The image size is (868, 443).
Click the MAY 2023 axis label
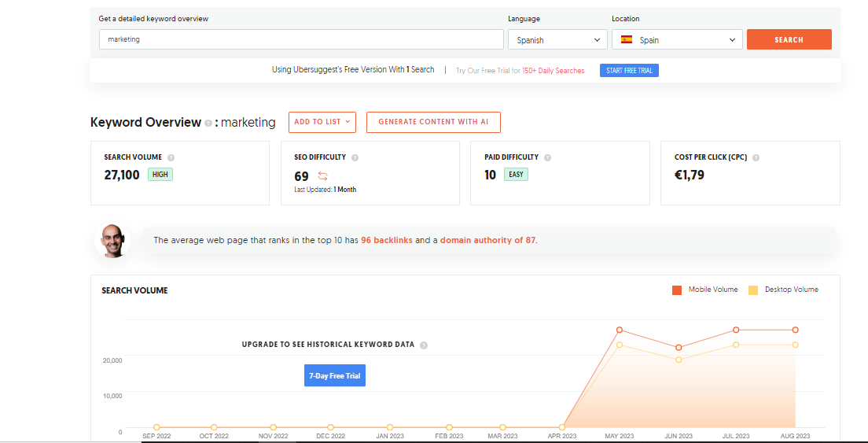coord(620,437)
